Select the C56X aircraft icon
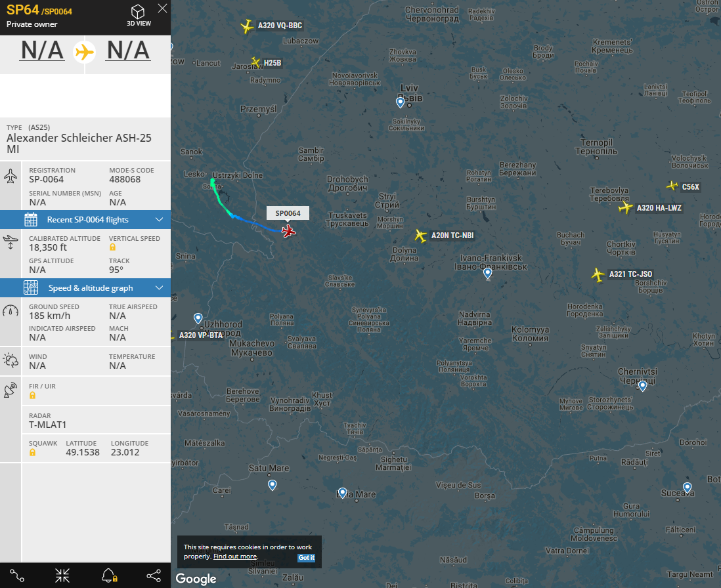Screen dimensions: 721x588 click(672, 186)
